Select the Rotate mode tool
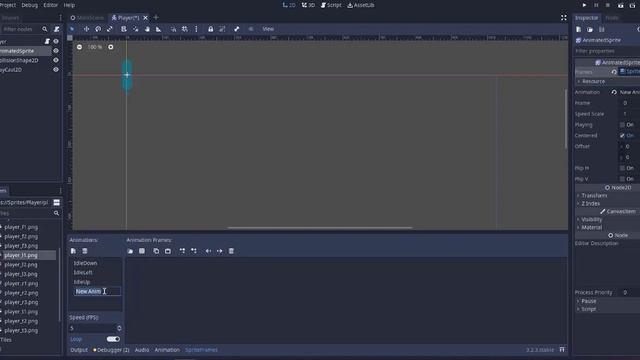This screenshot has width=640, height=360. click(x=98, y=29)
